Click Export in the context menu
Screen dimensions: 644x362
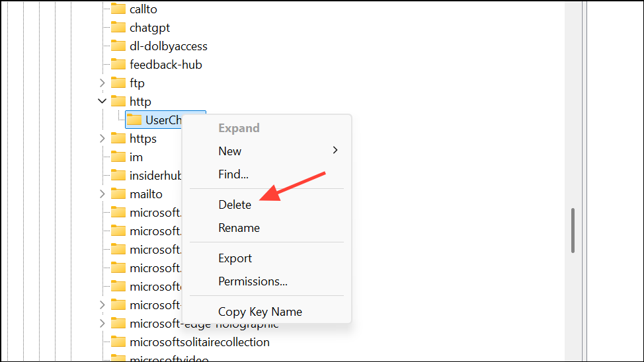tap(235, 258)
